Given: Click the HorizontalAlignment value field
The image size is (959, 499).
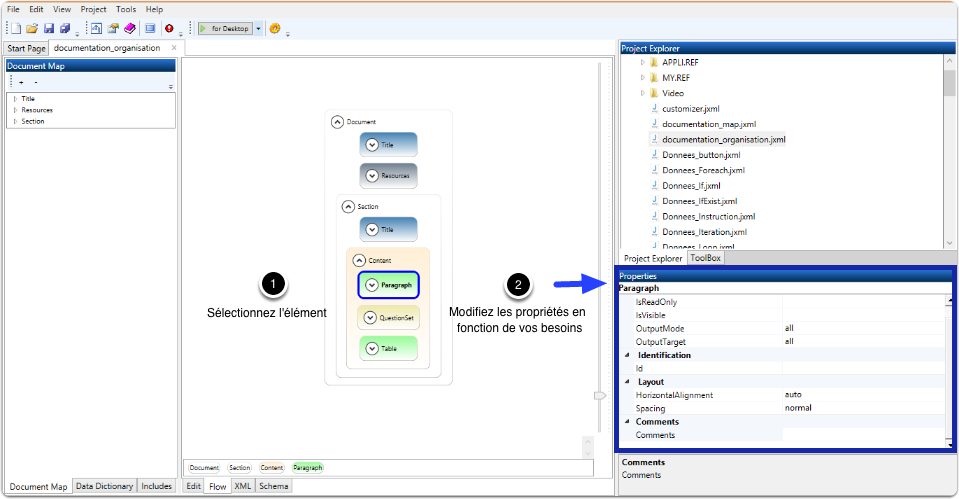Looking at the screenshot, I should pos(862,395).
